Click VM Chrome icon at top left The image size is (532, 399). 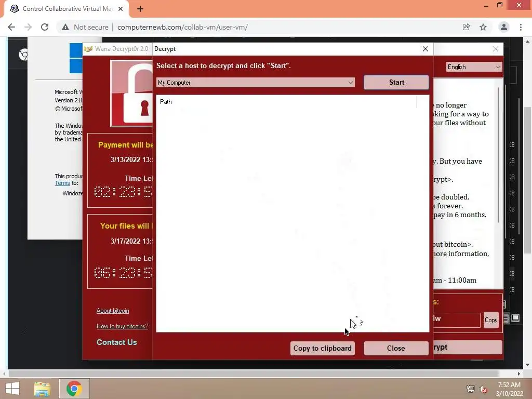(23, 55)
